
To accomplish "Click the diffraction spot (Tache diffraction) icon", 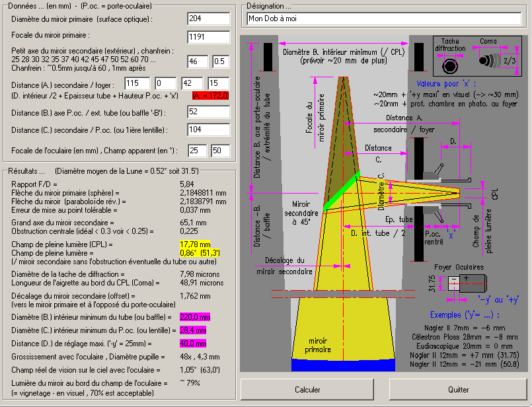I will pos(451,65).
